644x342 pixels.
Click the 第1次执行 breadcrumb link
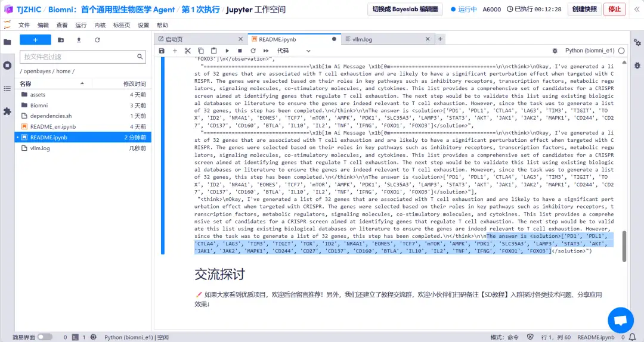pyautogui.click(x=200, y=10)
